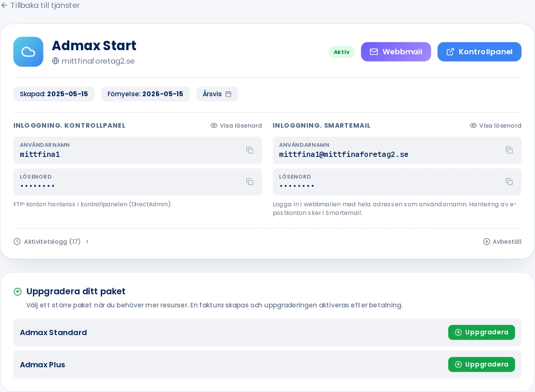Click the clock icon by Aktivitetslogg

[x=17, y=241]
